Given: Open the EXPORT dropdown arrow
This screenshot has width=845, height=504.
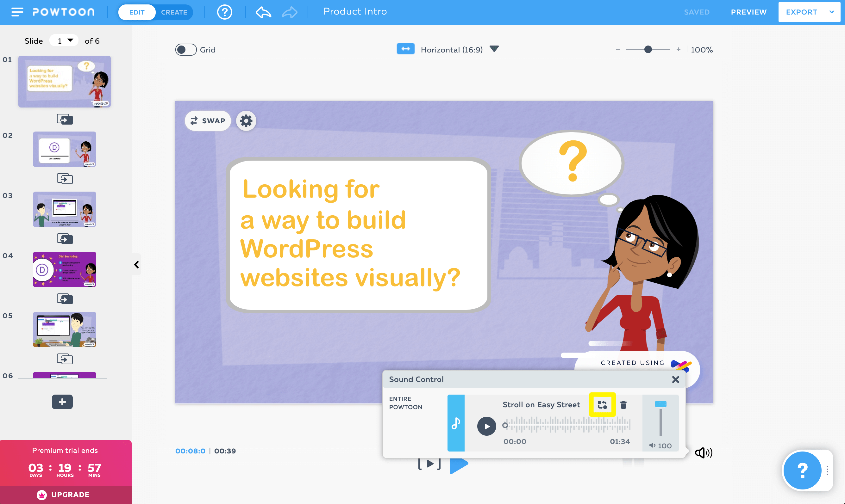Looking at the screenshot, I should pos(831,12).
